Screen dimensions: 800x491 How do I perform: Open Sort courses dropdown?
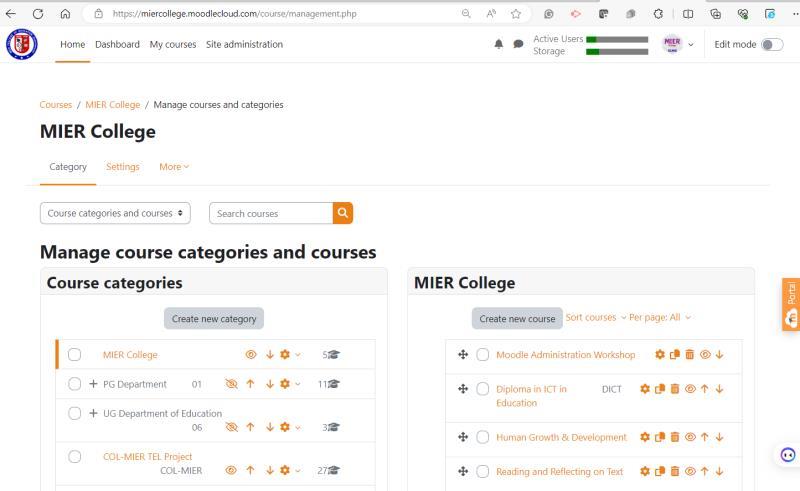[x=595, y=317]
